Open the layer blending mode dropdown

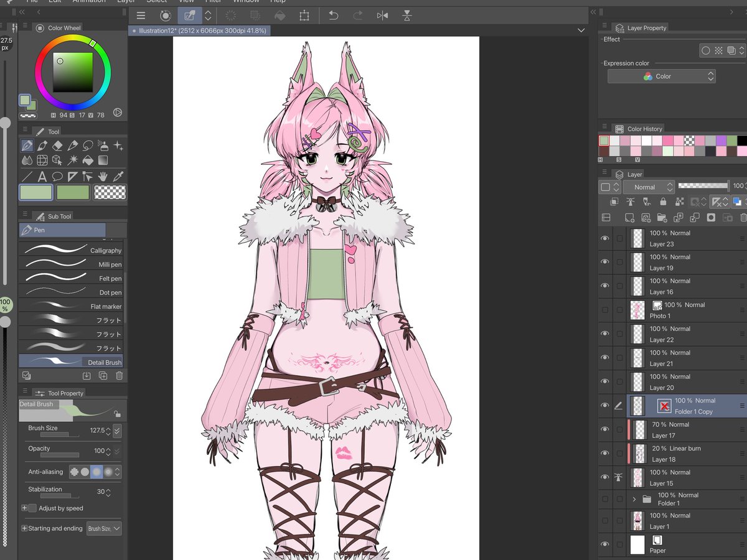(x=648, y=186)
